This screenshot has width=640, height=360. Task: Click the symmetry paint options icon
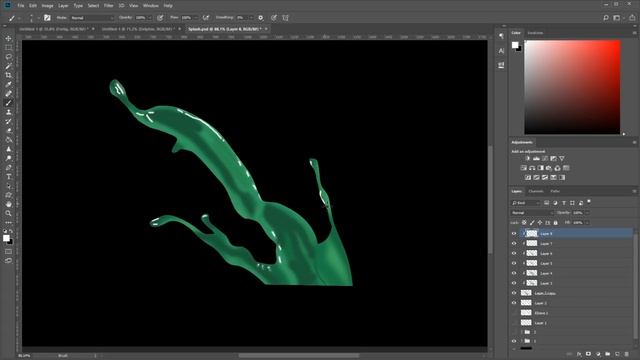tap(285, 18)
